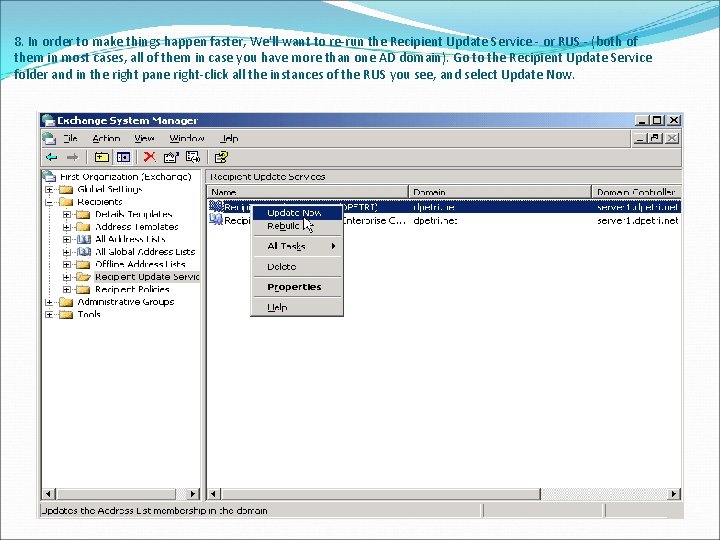Click the Back arrow toolbar icon
The width and height of the screenshot is (720, 540).
point(51,158)
